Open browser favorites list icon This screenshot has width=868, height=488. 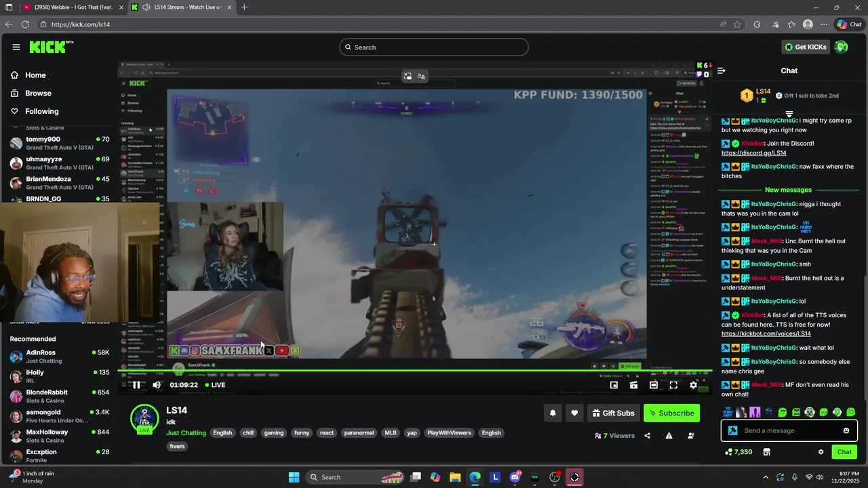click(791, 24)
